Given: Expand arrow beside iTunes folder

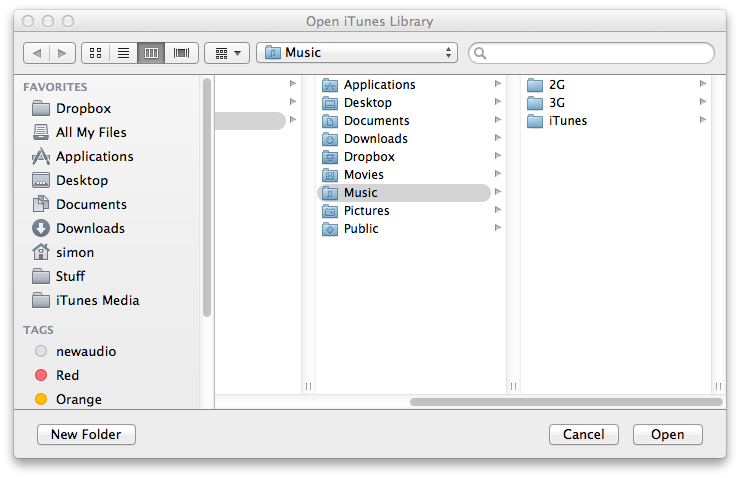Looking at the screenshot, I should pyautogui.click(x=703, y=120).
